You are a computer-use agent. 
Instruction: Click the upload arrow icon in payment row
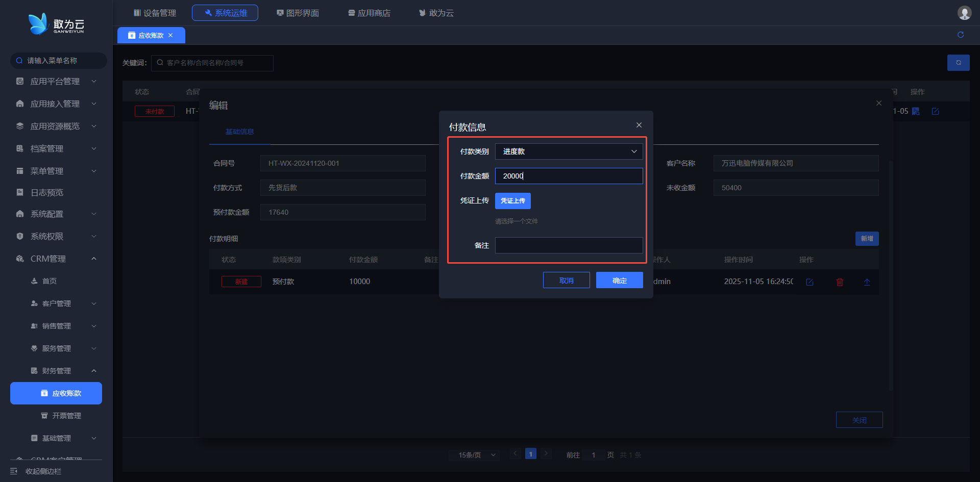click(867, 282)
